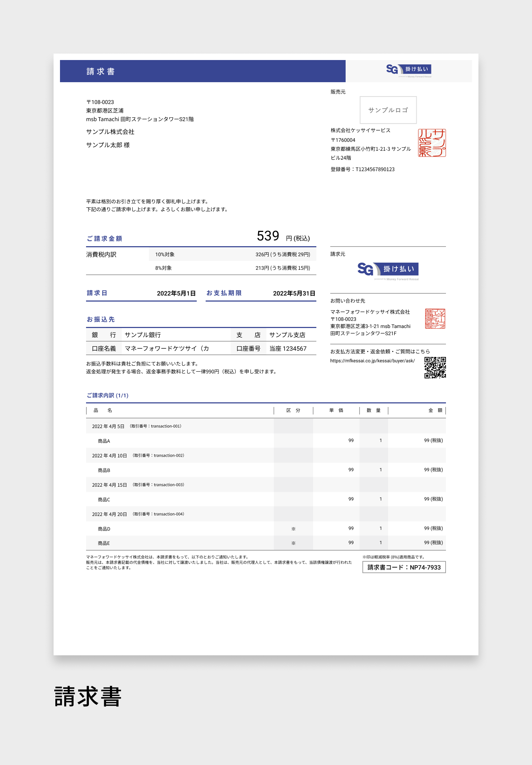Screen dimensions: 532x765
Task: Click the 単価 column header
Action: pyautogui.click(x=336, y=411)
